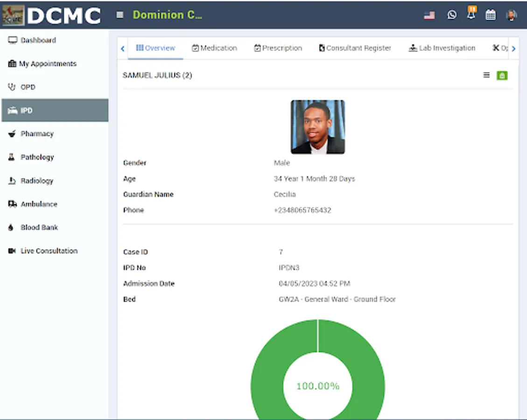Switch to the Medication tab

click(x=214, y=48)
